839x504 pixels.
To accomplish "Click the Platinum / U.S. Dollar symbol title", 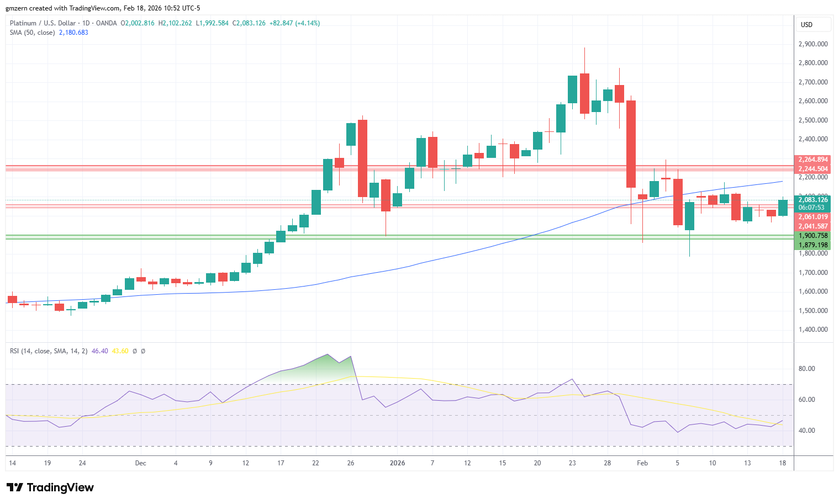I will [x=43, y=23].
